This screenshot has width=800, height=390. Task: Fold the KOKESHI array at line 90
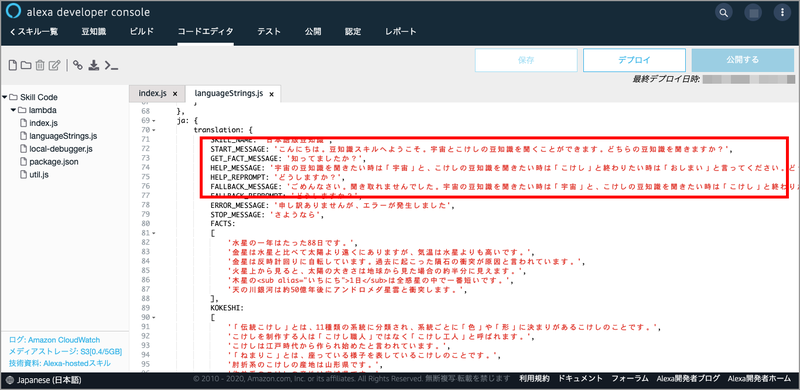coord(154,318)
